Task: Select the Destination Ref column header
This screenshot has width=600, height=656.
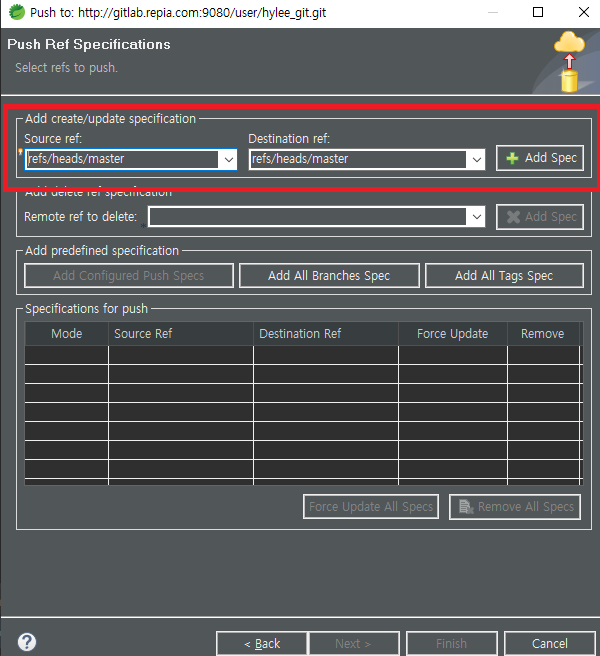Action: [325, 334]
